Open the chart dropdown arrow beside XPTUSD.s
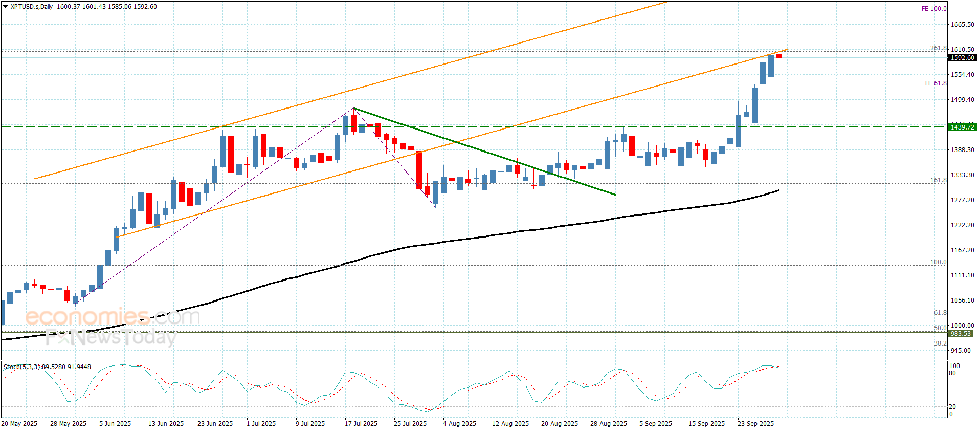This screenshot has height=430, width=980. [x=6, y=7]
